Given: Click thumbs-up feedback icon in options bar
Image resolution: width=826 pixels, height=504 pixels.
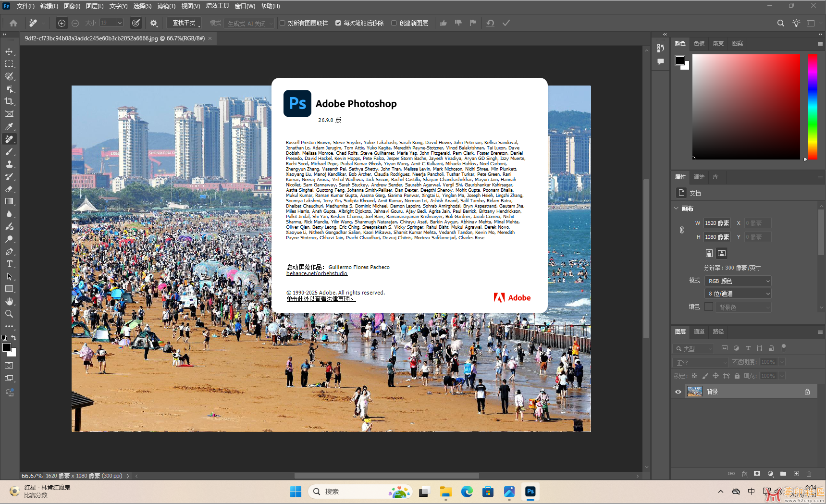Looking at the screenshot, I should coord(444,23).
